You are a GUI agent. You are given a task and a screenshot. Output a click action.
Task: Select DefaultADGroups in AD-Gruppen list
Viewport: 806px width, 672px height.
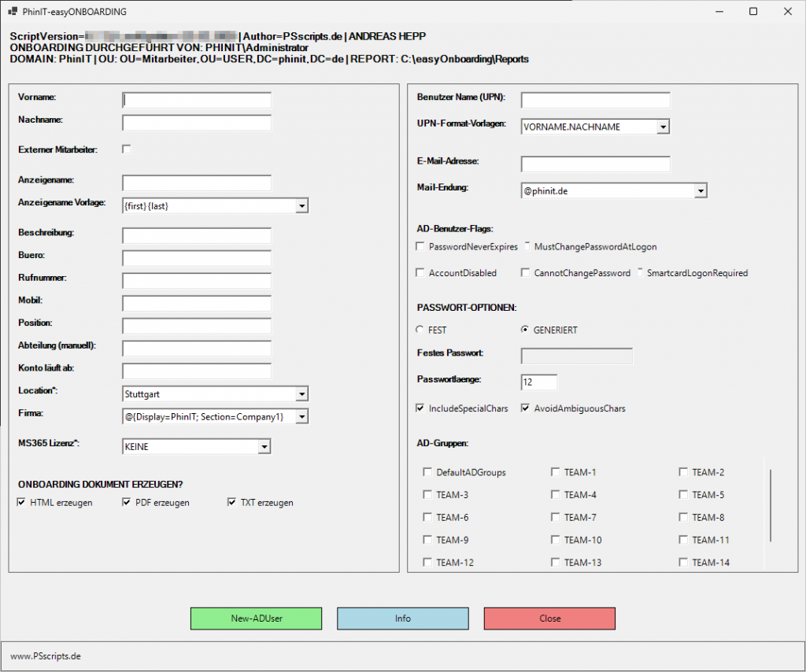point(428,473)
